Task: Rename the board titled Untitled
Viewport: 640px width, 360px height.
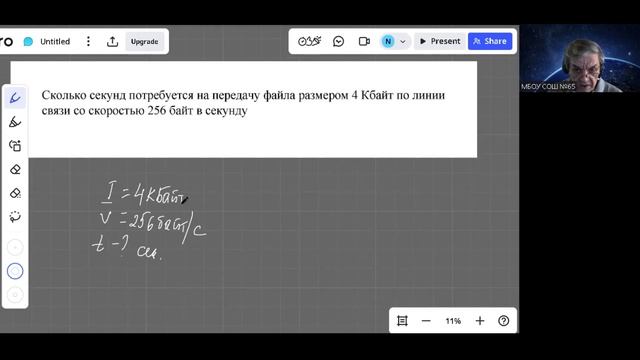Action: tap(55, 42)
